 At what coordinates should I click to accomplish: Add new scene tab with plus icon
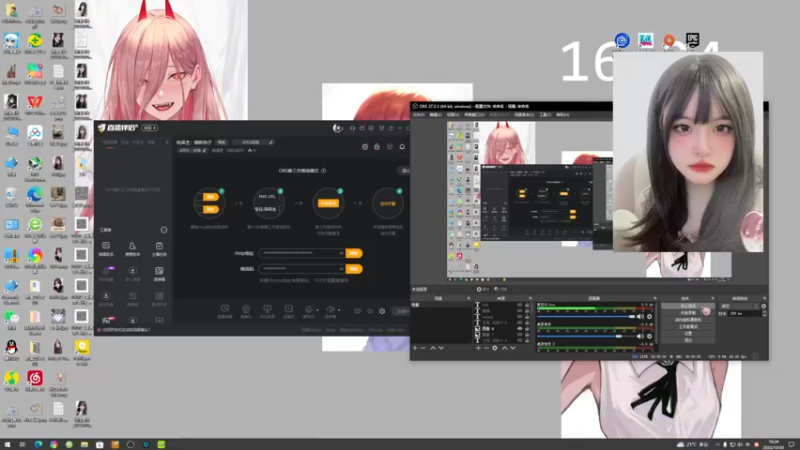click(167, 142)
